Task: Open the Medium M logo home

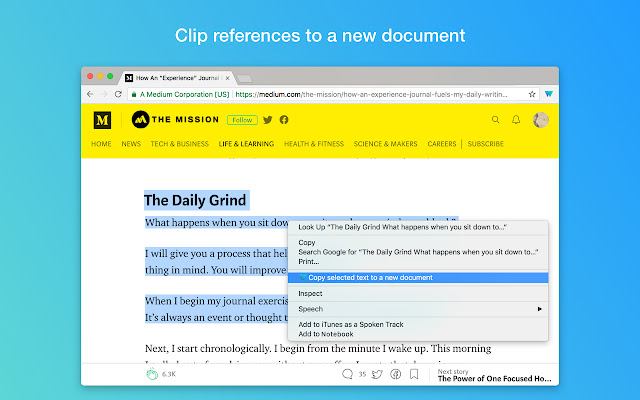Action: point(102,120)
